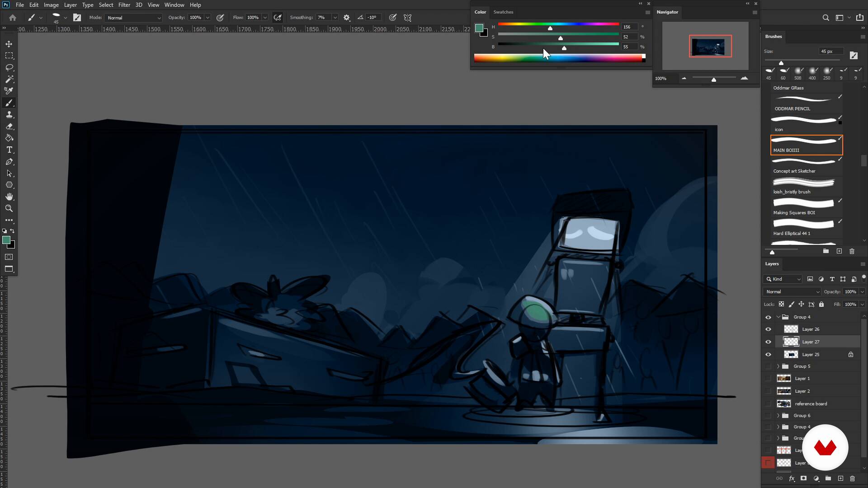Select MAIN BOIIII brush preset

coord(807,145)
